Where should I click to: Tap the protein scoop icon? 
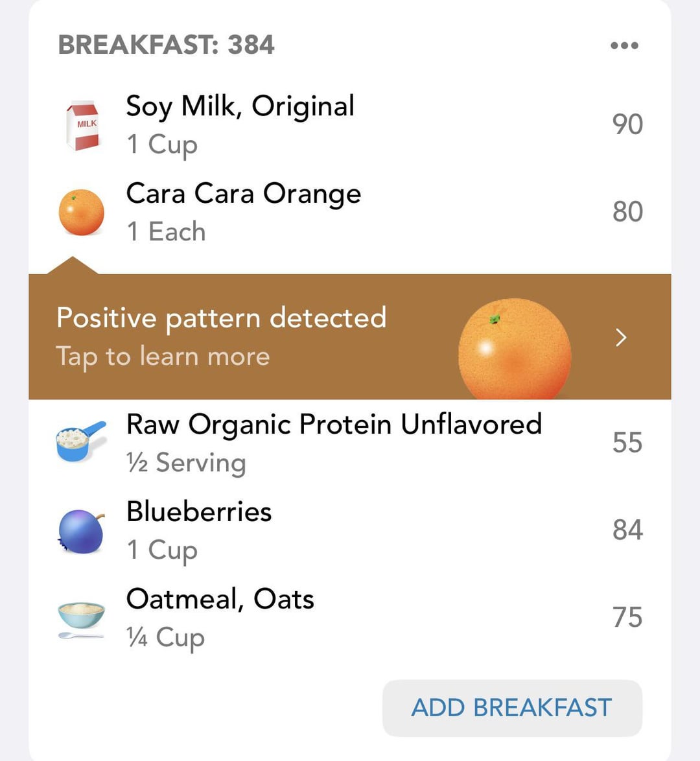click(80, 441)
